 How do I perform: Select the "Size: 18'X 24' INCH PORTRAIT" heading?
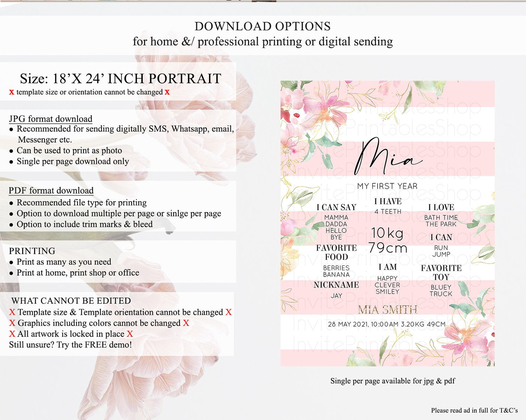point(120,78)
